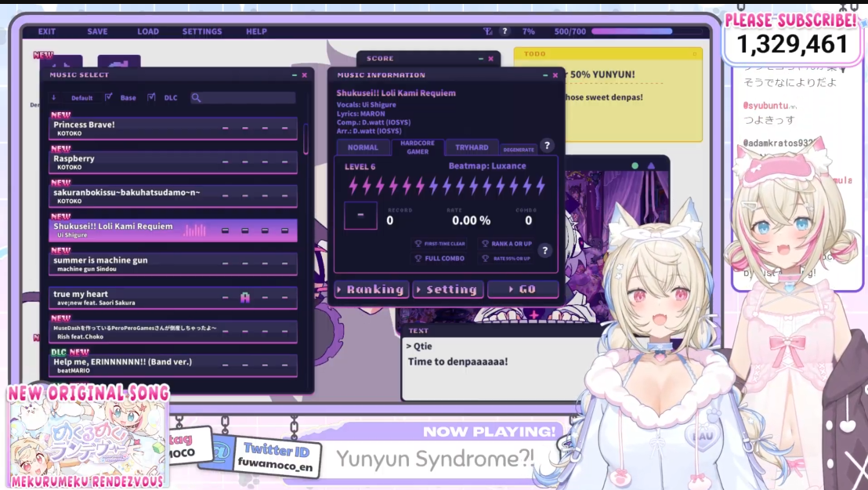The height and width of the screenshot is (490, 868).
Task: Select Help me, ERINNNNNN!! (Band ver.)
Action: [172, 365]
